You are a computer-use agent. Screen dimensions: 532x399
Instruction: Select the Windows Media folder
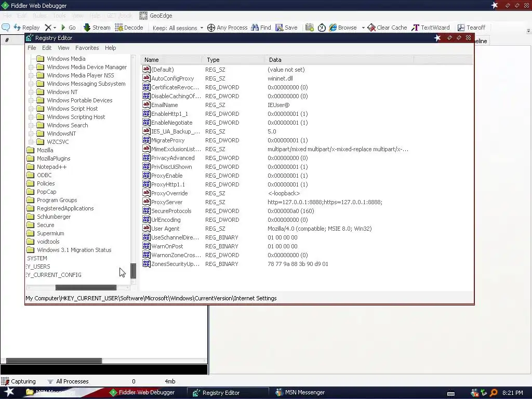tap(66, 59)
